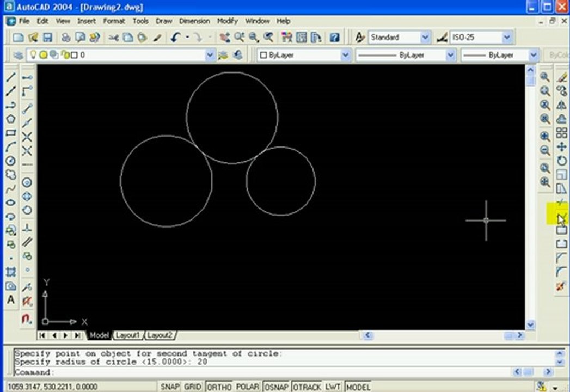Open the Dimension menu
This screenshot has width=570, height=392.
pyautogui.click(x=194, y=21)
